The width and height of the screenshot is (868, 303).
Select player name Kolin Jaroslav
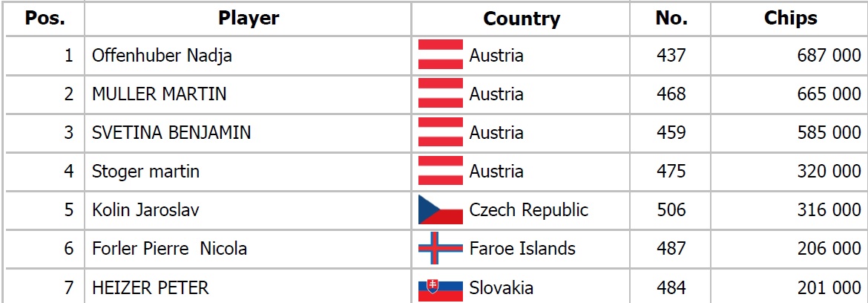(x=145, y=210)
